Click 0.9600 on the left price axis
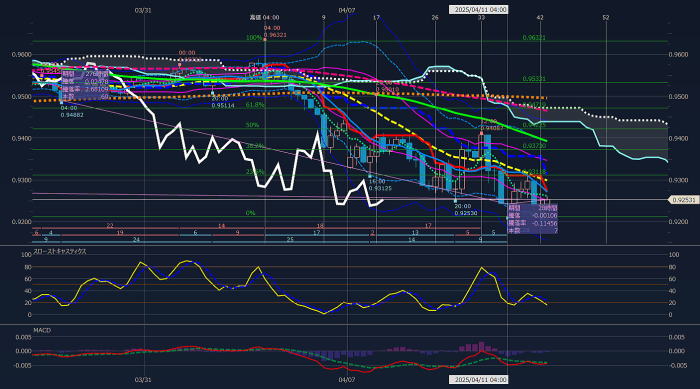The height and width of the screenshot is (389, 700). [21, 54]
